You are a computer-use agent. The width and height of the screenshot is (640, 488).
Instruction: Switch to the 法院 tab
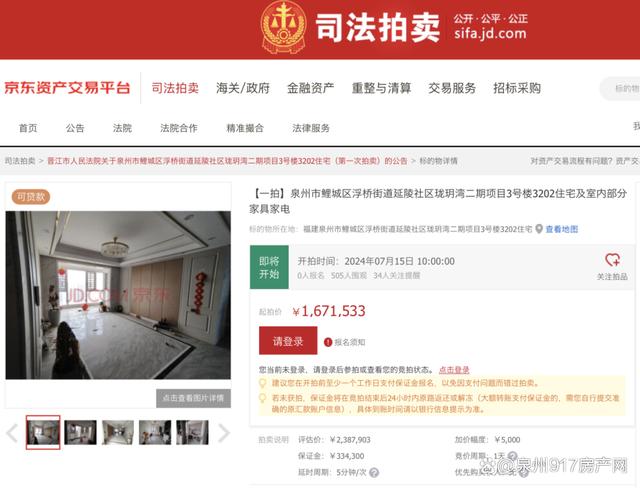(122, 128)
